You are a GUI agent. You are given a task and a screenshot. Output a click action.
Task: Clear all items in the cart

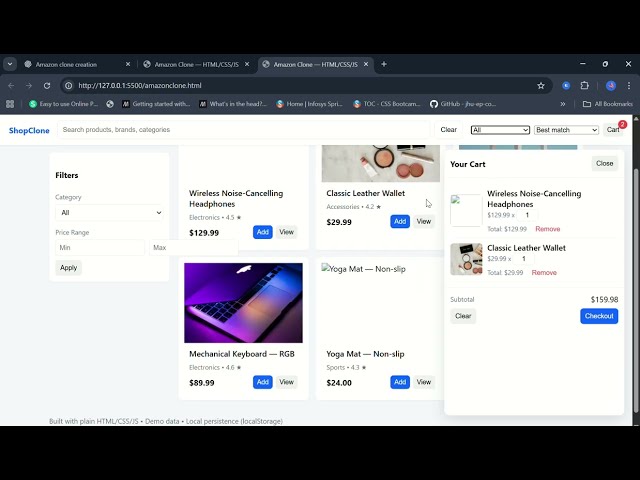463,316
